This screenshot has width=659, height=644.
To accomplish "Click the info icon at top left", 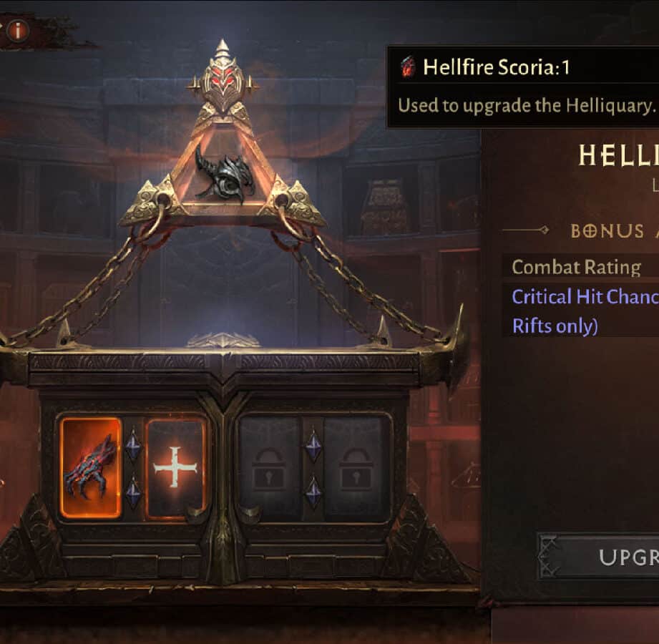I will (18, 30).
